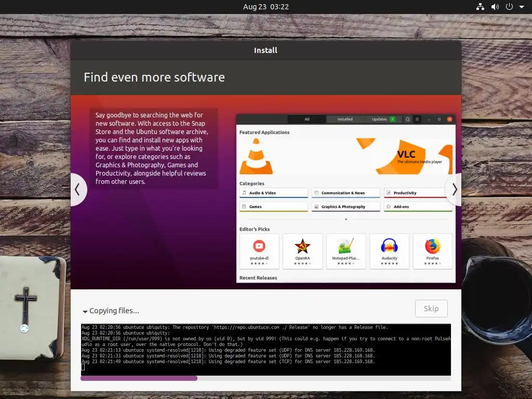Click the music note icon beside Audio & Video
The width and height of the screenshot is (532, 399).
pyautogui.click(x=244, y=193)
